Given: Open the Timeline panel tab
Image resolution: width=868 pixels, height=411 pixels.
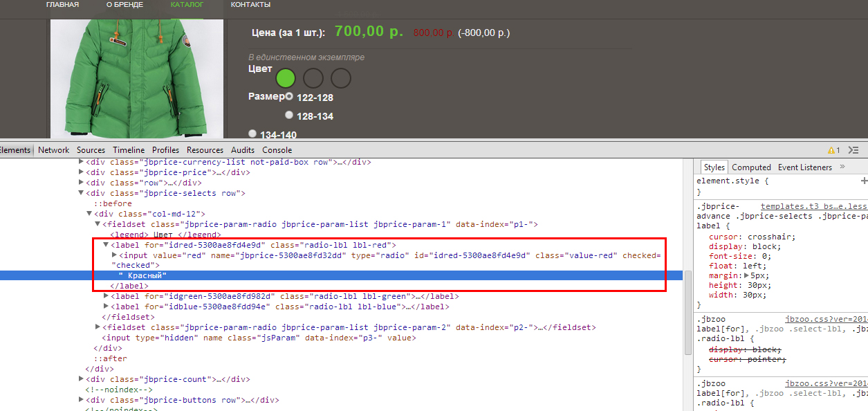Looking at the screenshot, I should tap(129, 150).
